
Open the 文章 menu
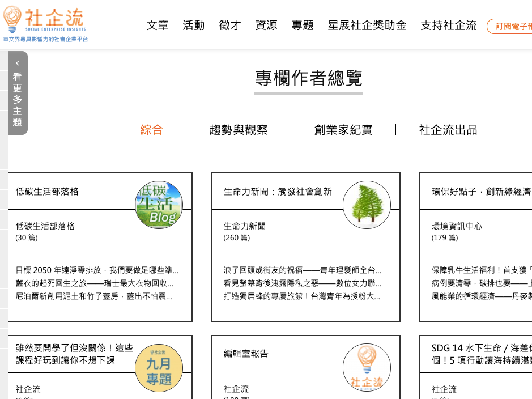click(x=158, y=26)
